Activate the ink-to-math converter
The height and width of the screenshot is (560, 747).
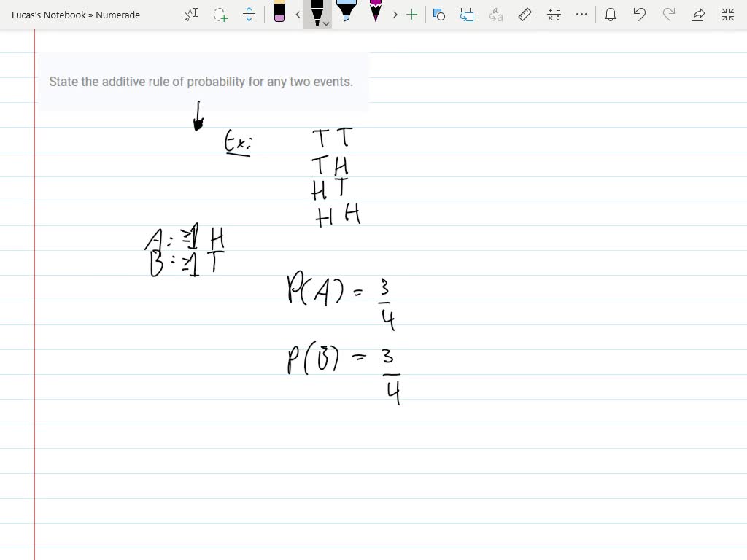click(552, 15)
